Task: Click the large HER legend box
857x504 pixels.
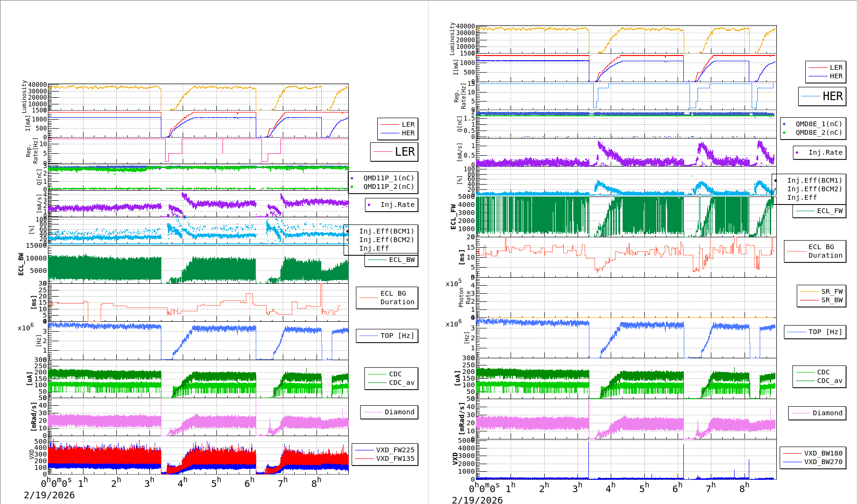Action: (822, 96)
